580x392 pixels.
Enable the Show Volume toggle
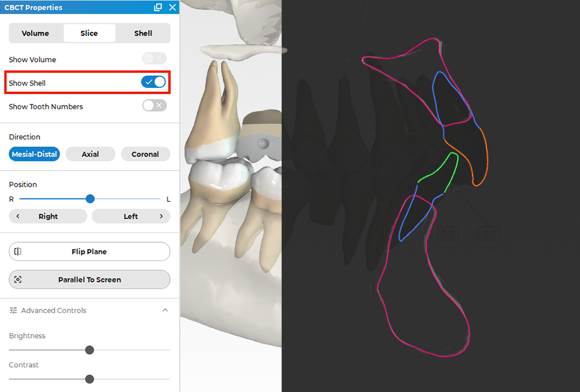[155, 58]
